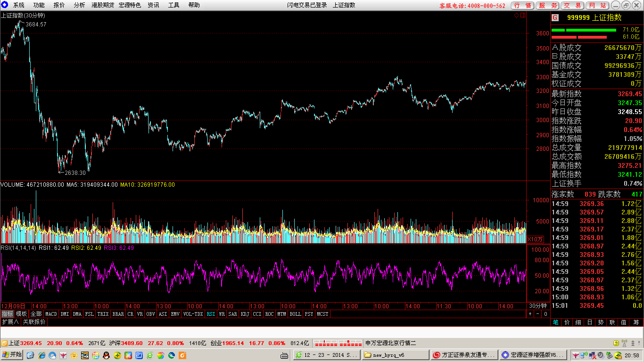This screenshot has width=644, height=362.
Task: Select the RSI indicator tab
Action: coord(211,314)
